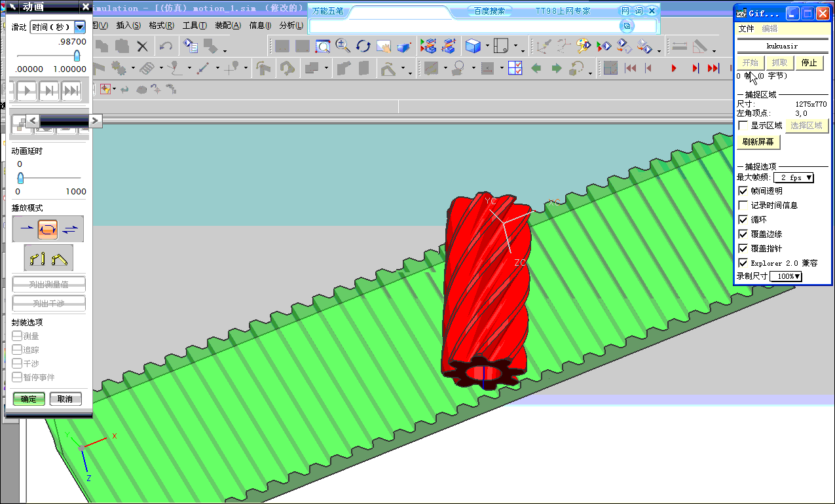Click the assembly position icon in animation dialog

coord(61,259)
